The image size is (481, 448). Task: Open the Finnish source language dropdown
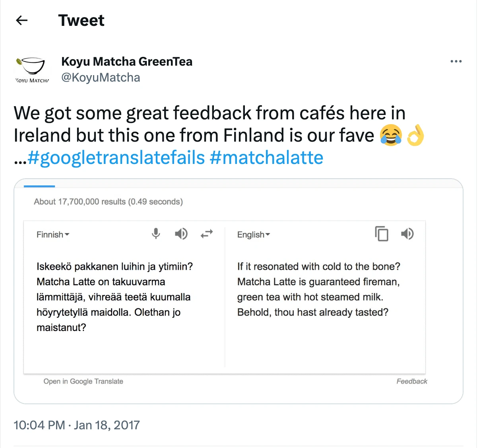coord(52,234)
